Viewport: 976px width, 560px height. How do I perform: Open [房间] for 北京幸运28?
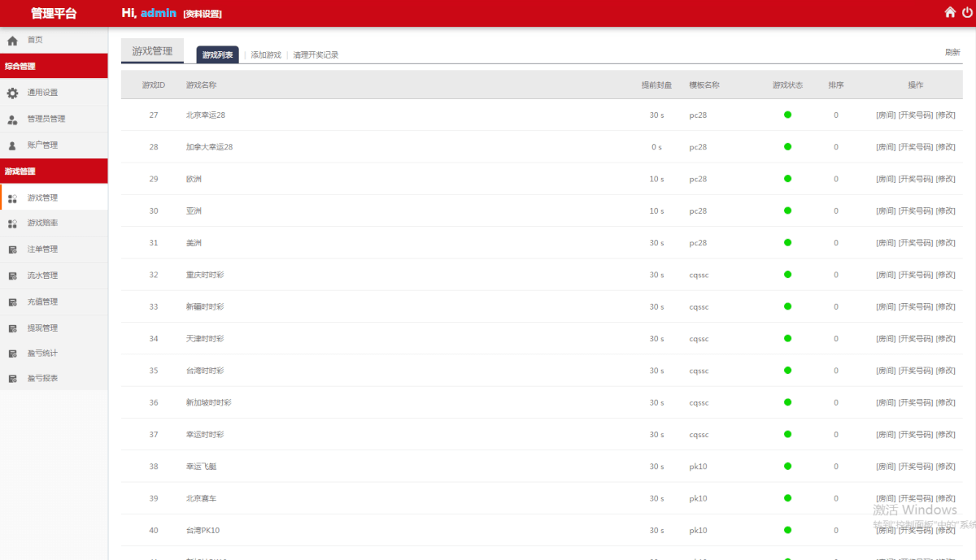[885, 115]
